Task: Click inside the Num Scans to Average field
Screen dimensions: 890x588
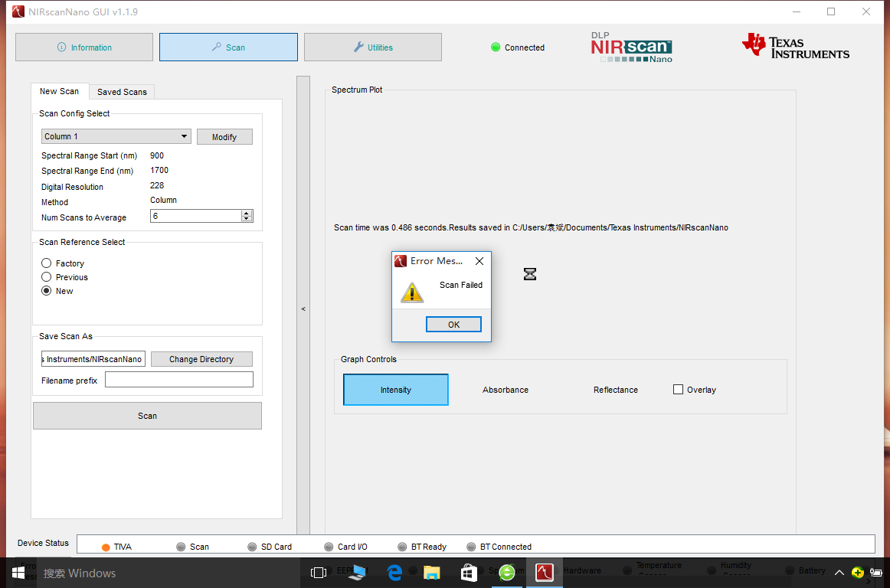Action: (196, 216)
